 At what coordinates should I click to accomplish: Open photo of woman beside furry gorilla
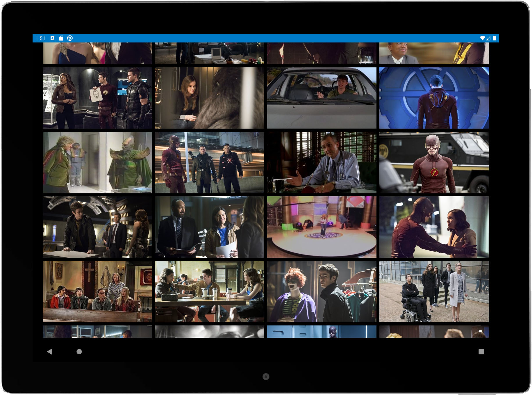pos(209,98)
